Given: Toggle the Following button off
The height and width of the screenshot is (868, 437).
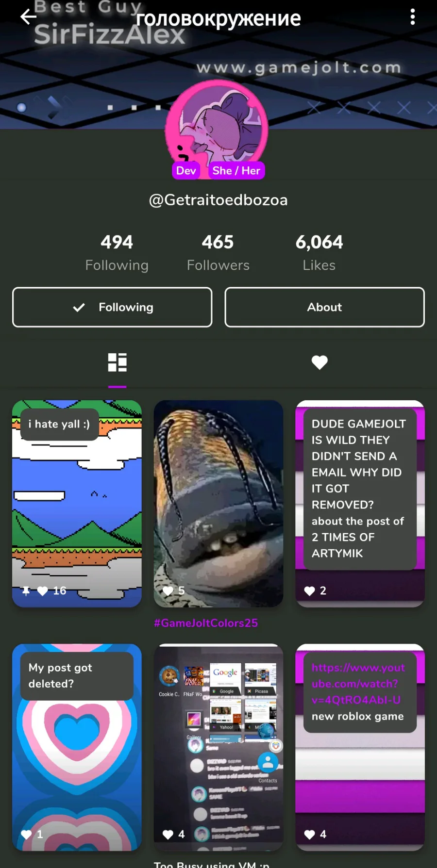Looking at the screenshot, I should pyautogui.click(x=112, y=307).
